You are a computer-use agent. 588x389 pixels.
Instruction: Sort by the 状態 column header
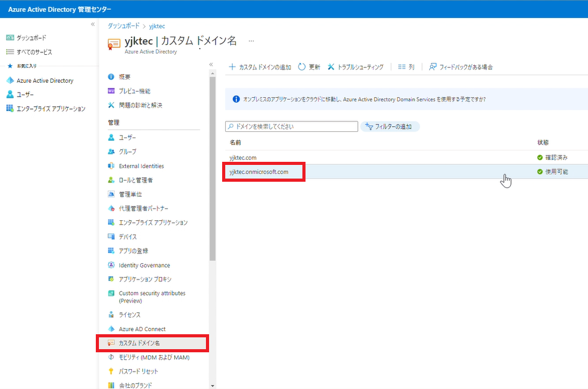coord(543,143)
